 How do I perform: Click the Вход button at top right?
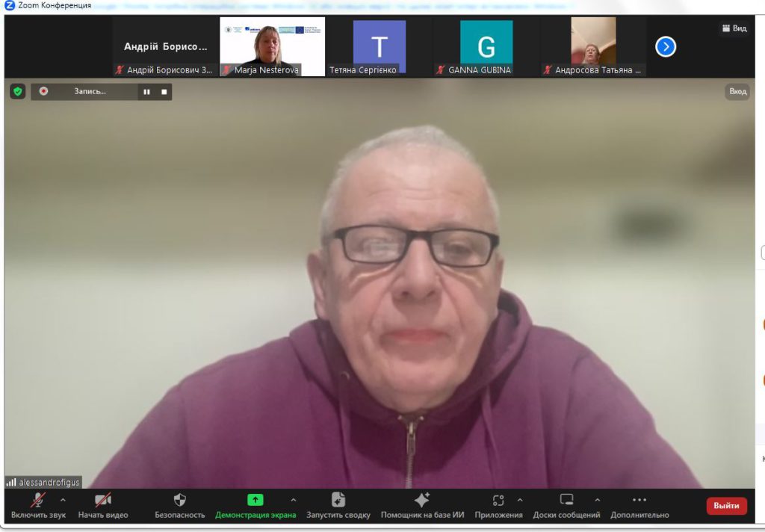(737, 91)
